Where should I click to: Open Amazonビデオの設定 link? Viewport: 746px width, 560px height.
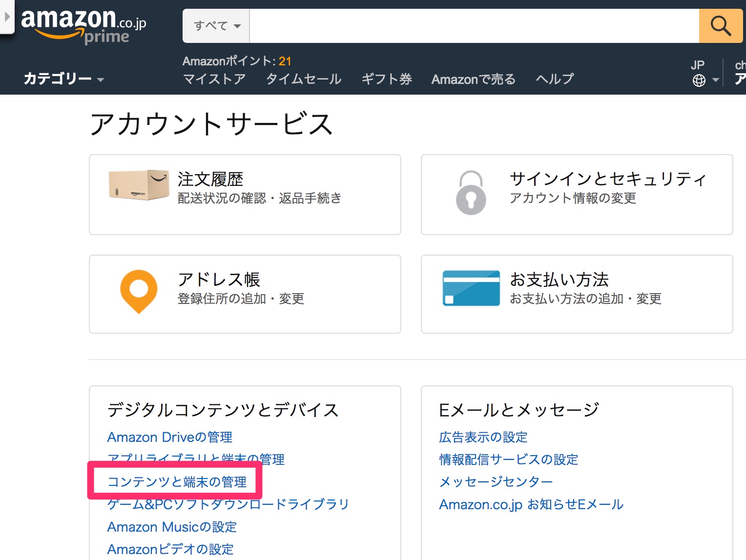(170, 549)
